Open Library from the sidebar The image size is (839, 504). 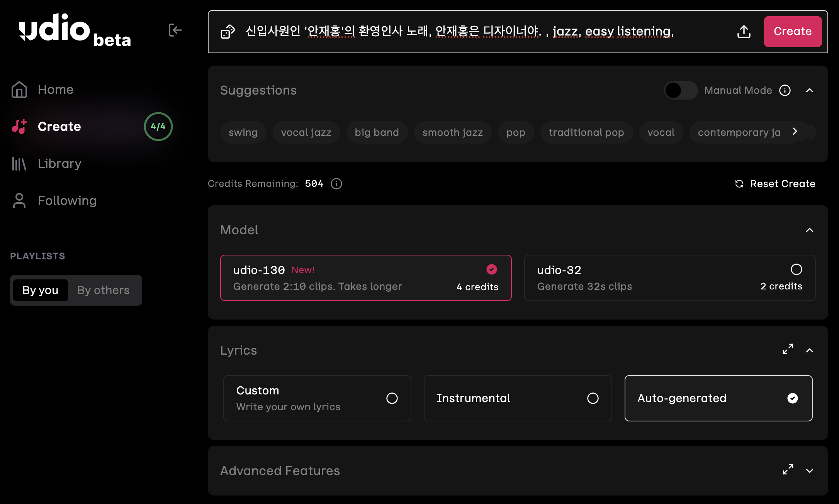point(59,163)
